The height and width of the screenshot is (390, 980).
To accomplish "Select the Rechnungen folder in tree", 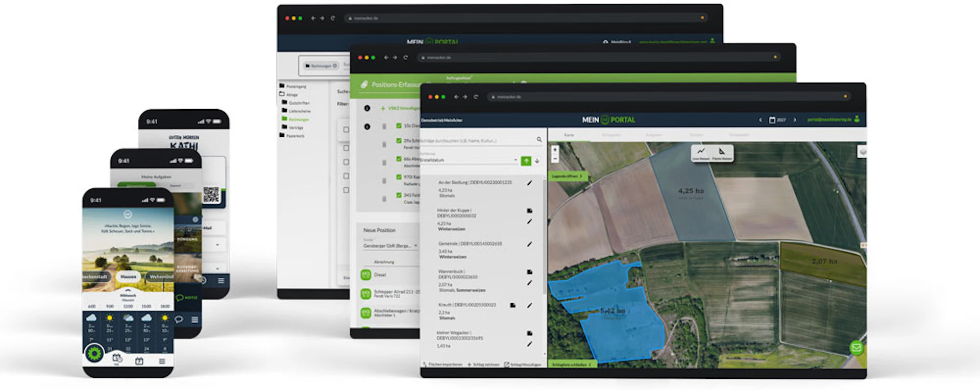I will pyautogui.click(x=298, y=119).
